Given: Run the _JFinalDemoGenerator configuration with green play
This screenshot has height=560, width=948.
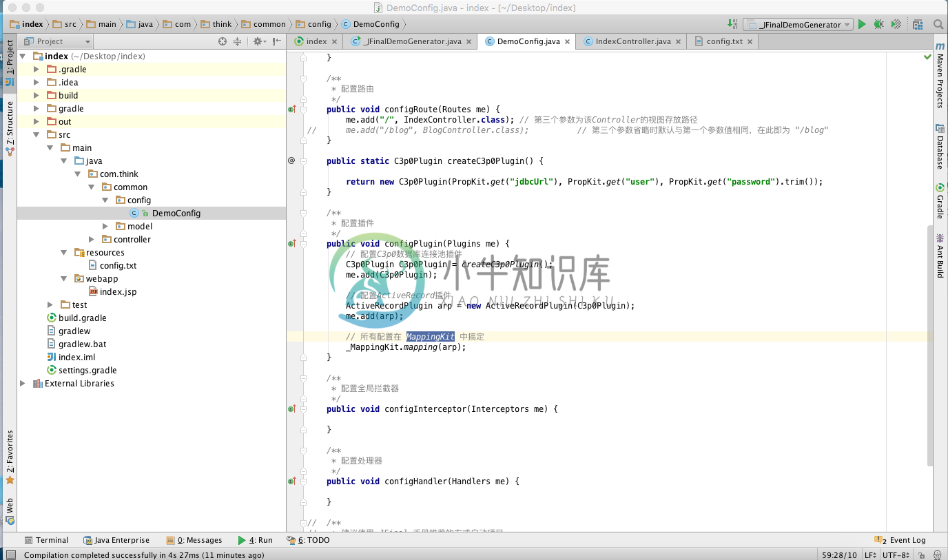Looking at the screenshot, I should pyautogui.click(x=861, y=24).
